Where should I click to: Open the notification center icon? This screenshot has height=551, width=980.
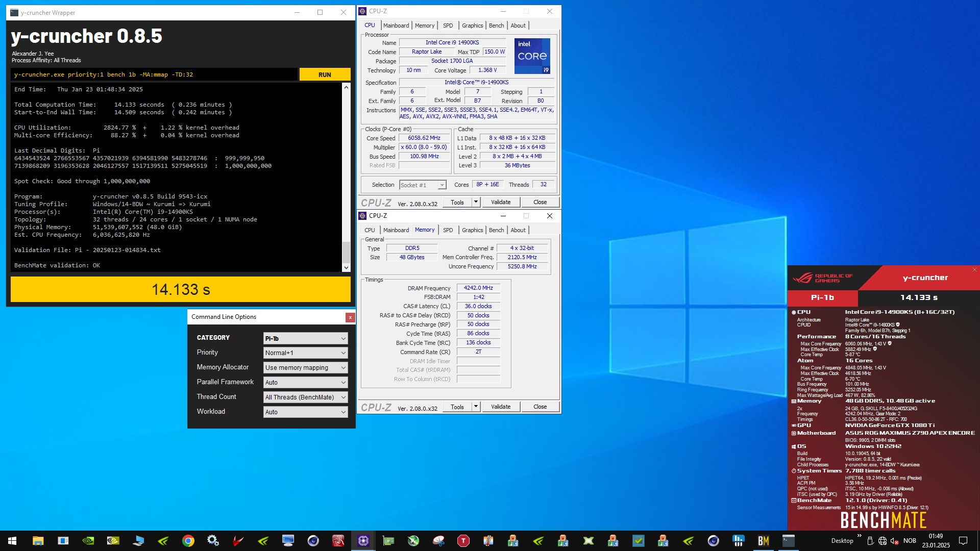pos(963,541)
